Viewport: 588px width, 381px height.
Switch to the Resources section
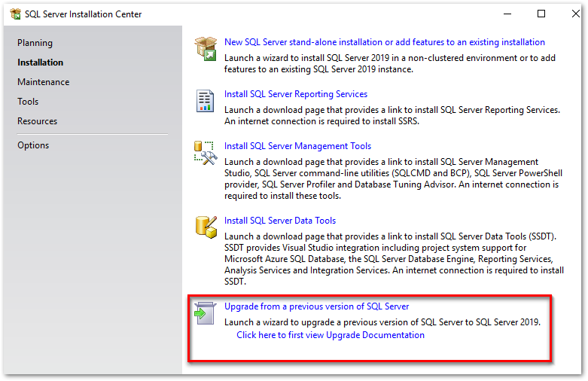click(37, 120)
